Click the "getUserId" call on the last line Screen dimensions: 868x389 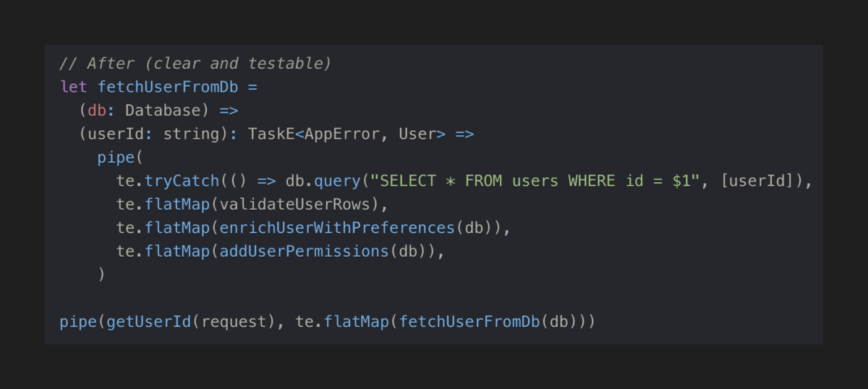click(x=148, y=322)
